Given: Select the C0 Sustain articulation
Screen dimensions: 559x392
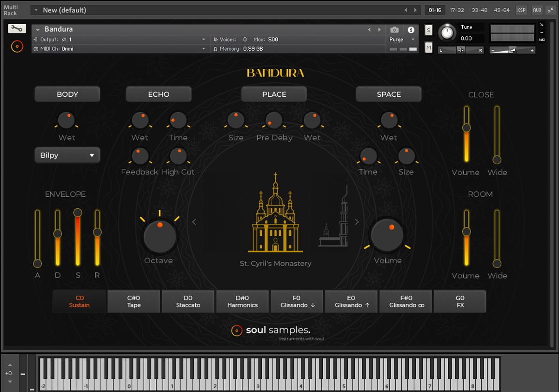Looking at the screenshot, I should pyautogui.click(x=80, y=302).
